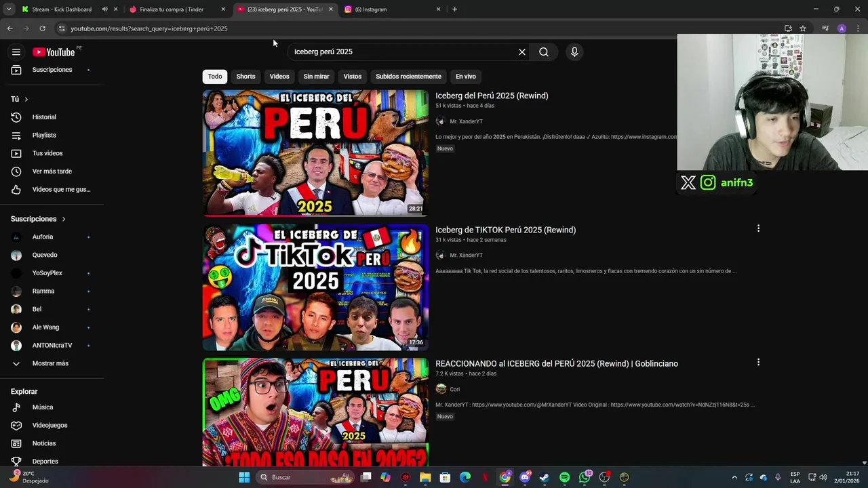
Task: Select the Todo filter chip
Action: click(x=215, y=77)
